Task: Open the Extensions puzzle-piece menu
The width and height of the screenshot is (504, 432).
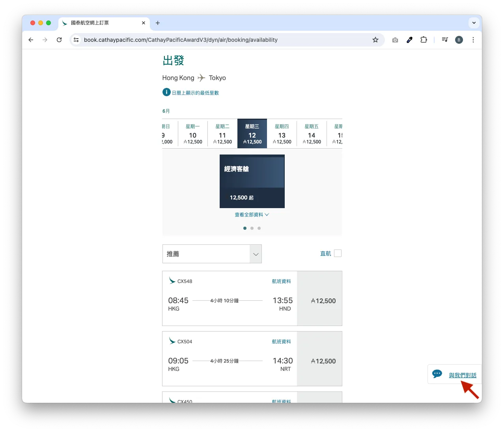Action: point(424,40)
